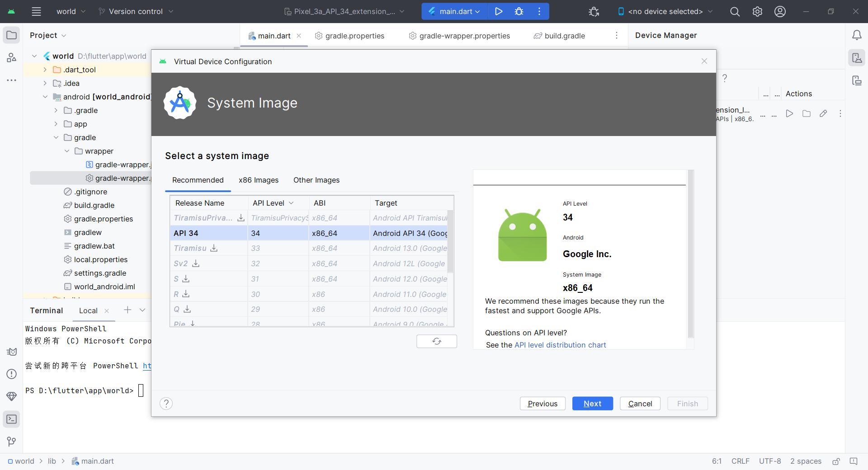Open Device Manager sidebar icon
Screen dimensions: 868x470
point(857,58)
